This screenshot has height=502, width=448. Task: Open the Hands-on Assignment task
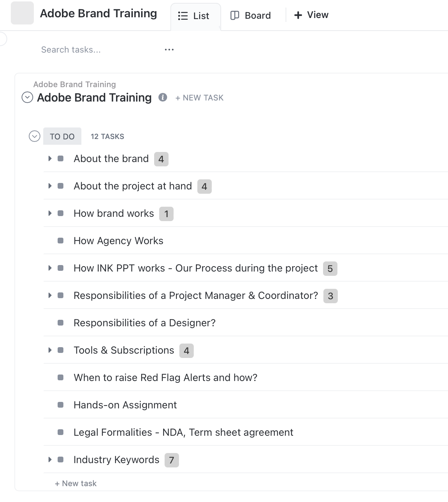click(125, 405)
